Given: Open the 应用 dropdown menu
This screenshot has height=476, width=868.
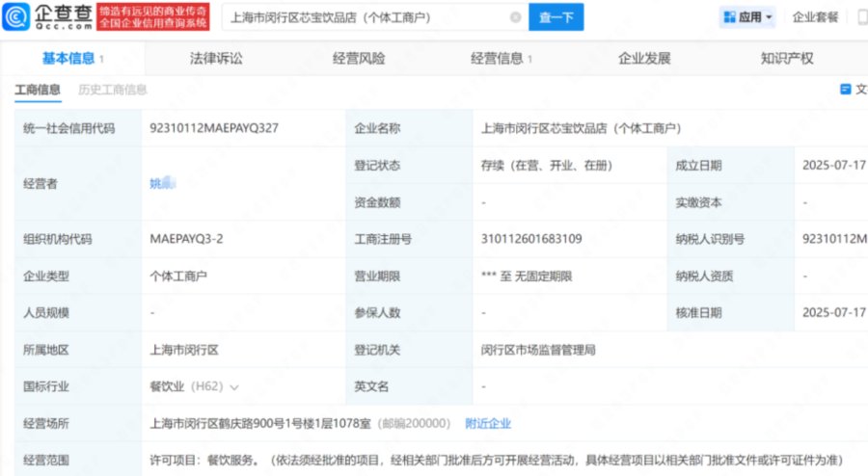Looking at the screenshot, I should tap(747, 17).
